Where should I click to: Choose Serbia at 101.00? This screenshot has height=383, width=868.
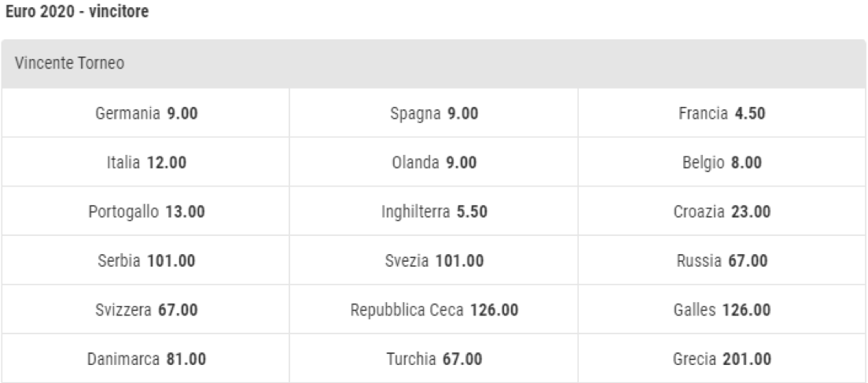tap(146, 260)
